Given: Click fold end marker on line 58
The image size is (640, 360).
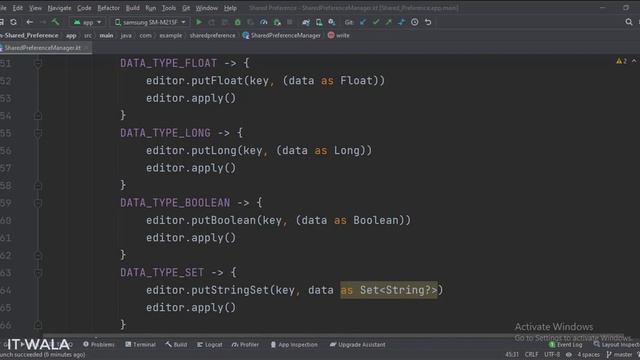Looking at the screenshot, I should click(38, 186).
